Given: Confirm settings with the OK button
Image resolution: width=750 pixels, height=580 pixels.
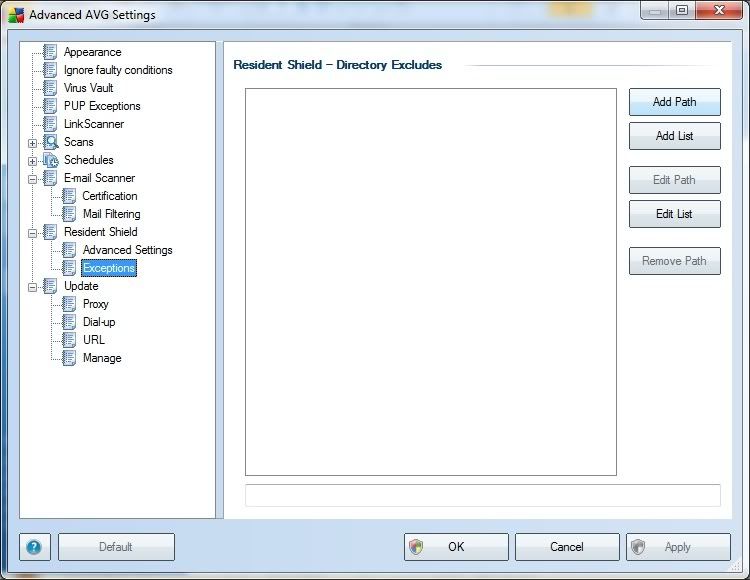Looking at the screenshot, I should coord(456,547).
